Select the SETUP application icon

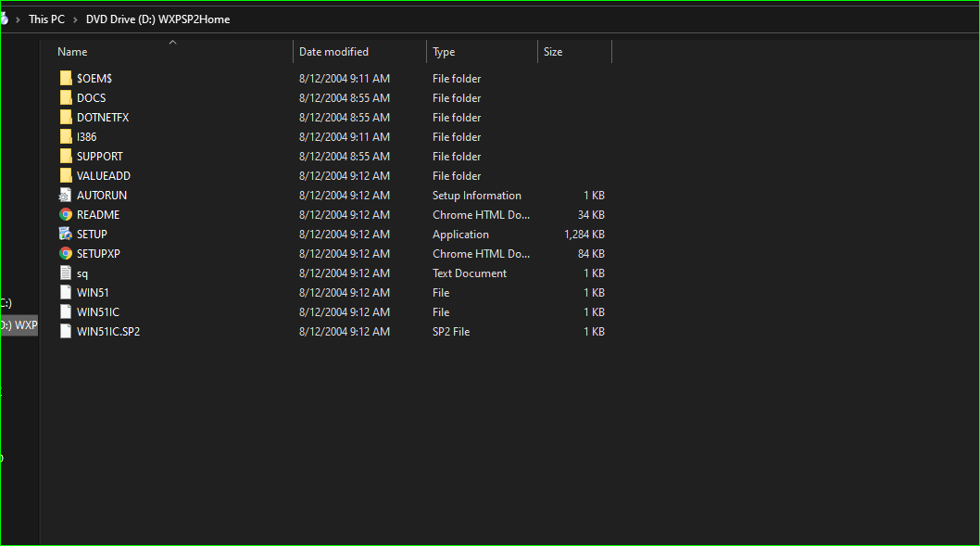point(66,234)
